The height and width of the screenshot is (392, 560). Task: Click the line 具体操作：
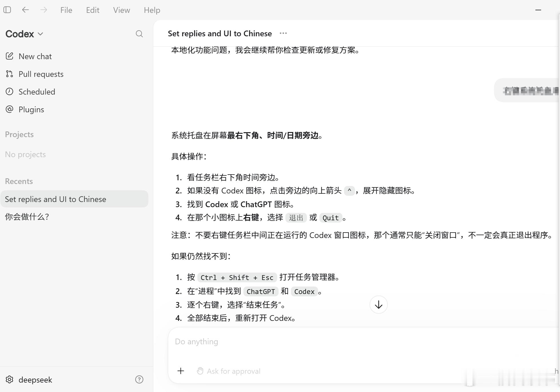tap(189, 156)
